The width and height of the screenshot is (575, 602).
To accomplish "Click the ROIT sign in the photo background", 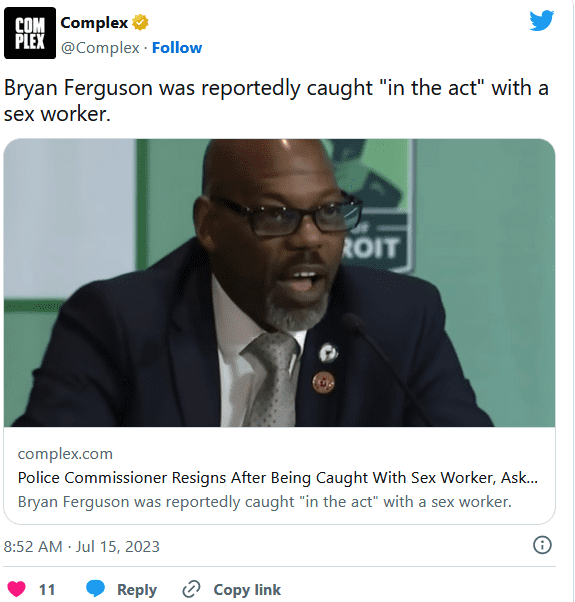I will coord(370,248).
